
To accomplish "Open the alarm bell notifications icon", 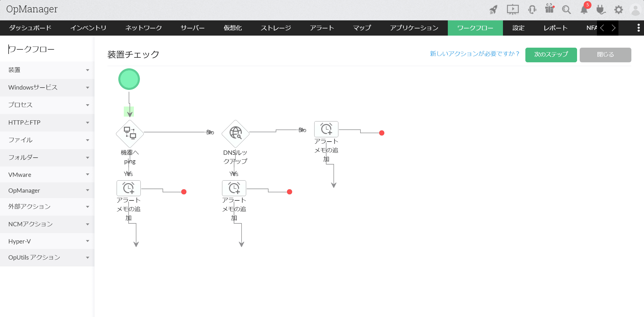I will (x=584, y=10).
